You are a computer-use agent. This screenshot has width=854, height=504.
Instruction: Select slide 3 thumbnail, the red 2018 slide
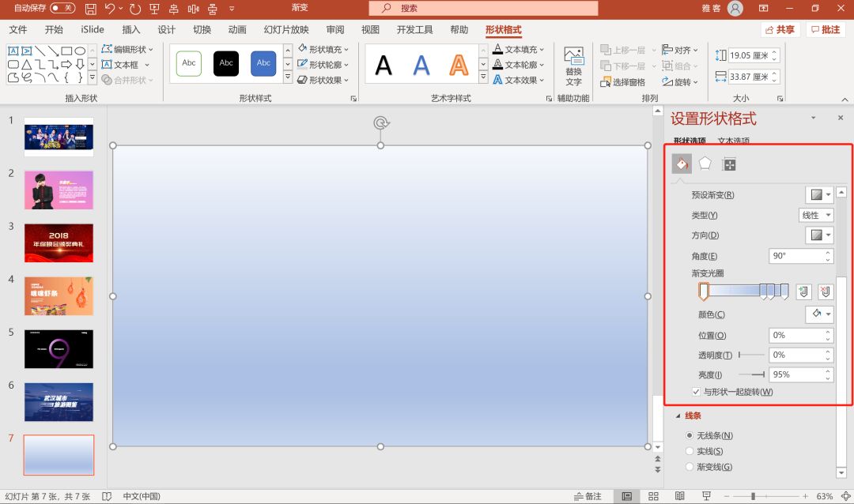59,243
